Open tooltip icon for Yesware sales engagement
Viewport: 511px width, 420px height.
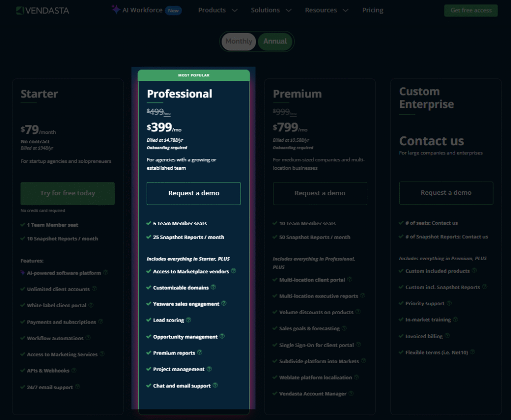(224, 303)
